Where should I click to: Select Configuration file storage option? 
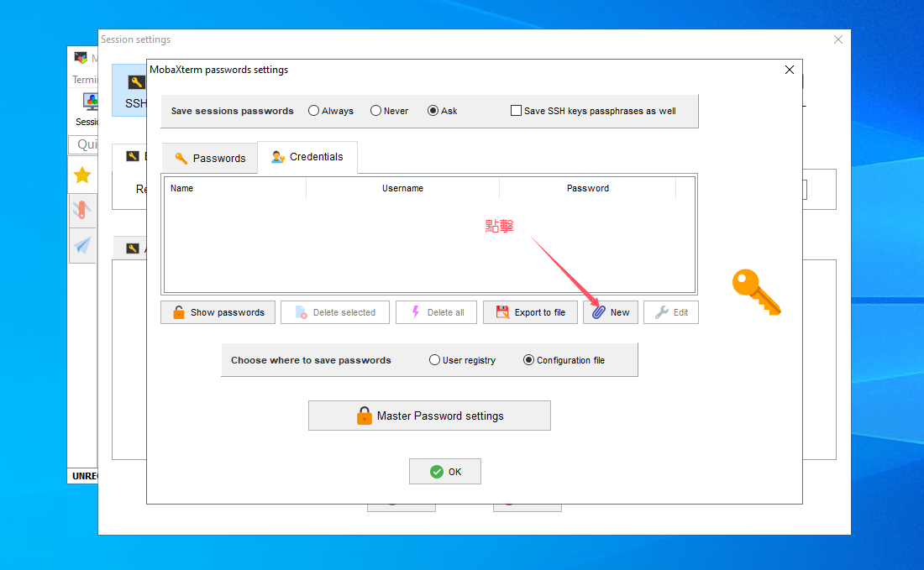click(x=528, y=360)
